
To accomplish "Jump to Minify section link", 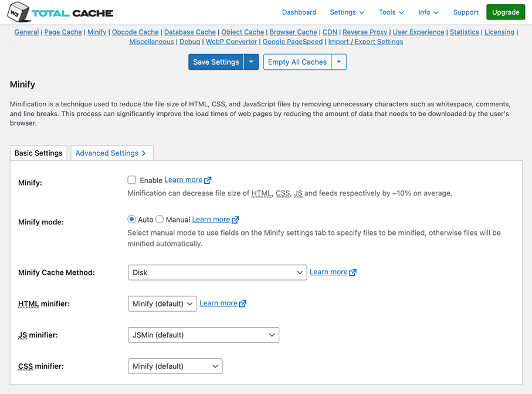I will tap(97, 32).
